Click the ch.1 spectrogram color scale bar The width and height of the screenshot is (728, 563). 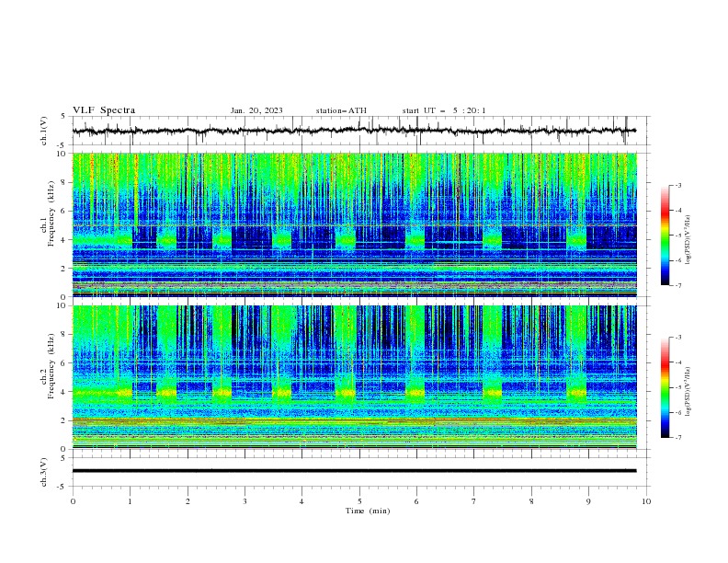point(665,236)
